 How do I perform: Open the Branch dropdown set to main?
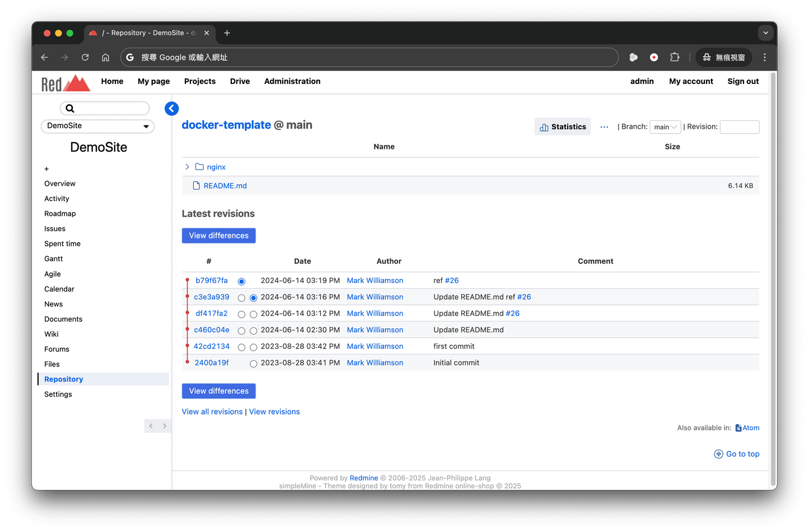tap(665, 127)
